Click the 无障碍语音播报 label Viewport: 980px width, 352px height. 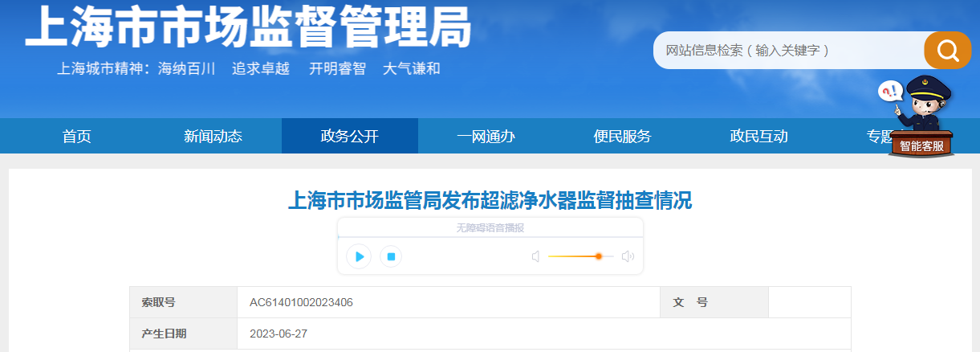pos(490,228)
